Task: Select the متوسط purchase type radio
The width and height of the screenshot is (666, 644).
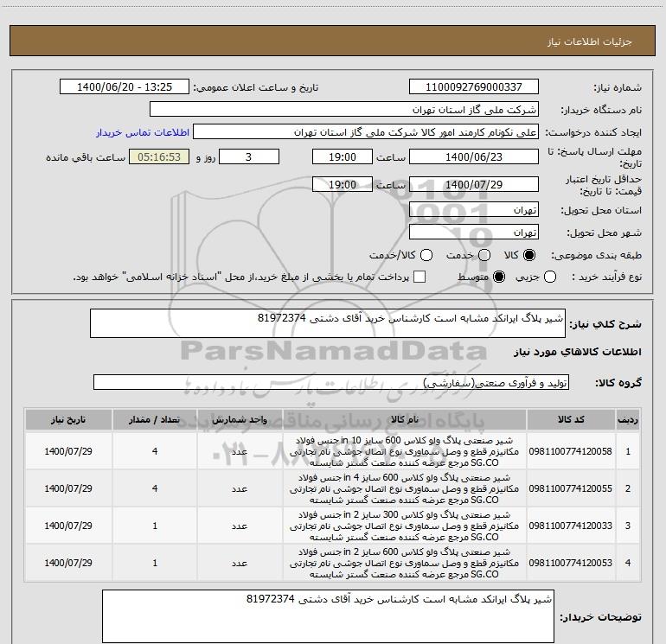Action: (499, 277)
